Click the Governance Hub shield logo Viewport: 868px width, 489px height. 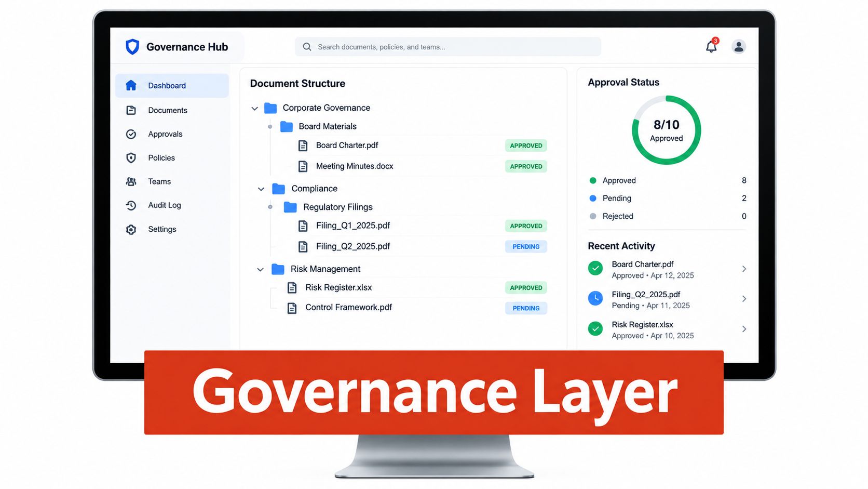coord(132,47)
